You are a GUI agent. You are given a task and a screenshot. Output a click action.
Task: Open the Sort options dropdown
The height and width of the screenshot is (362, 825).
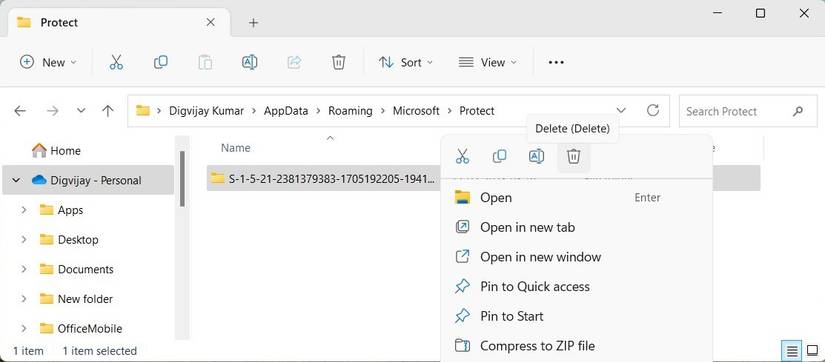406,63
